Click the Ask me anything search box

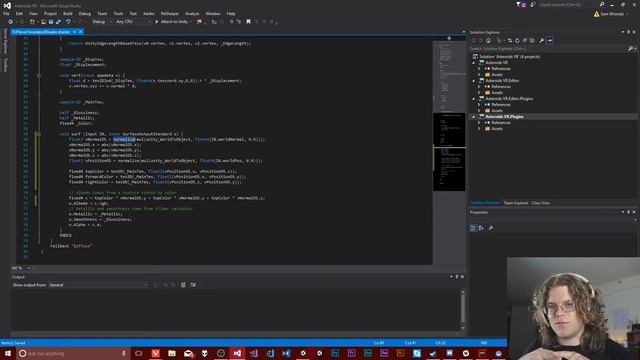click(72, 353)
